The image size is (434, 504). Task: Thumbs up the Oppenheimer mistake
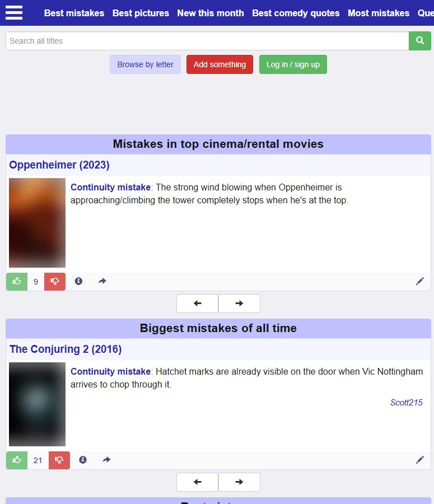17,282
